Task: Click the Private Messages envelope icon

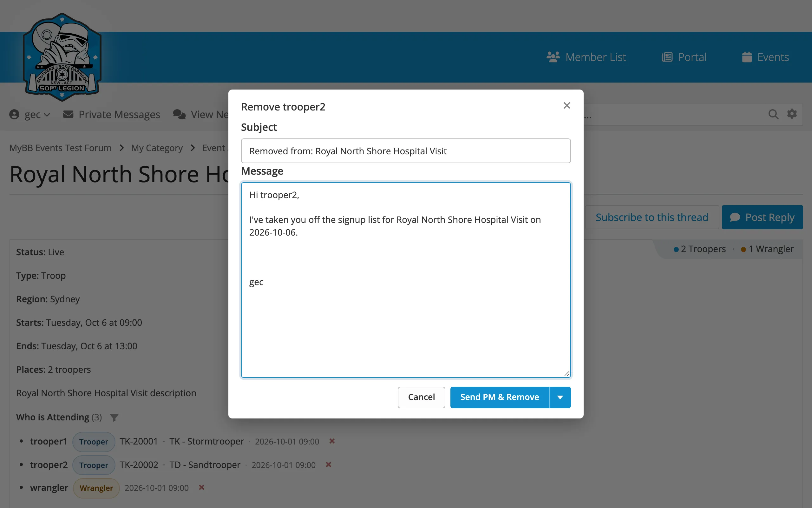Action: pyautogui.click(x=68, y=115)
